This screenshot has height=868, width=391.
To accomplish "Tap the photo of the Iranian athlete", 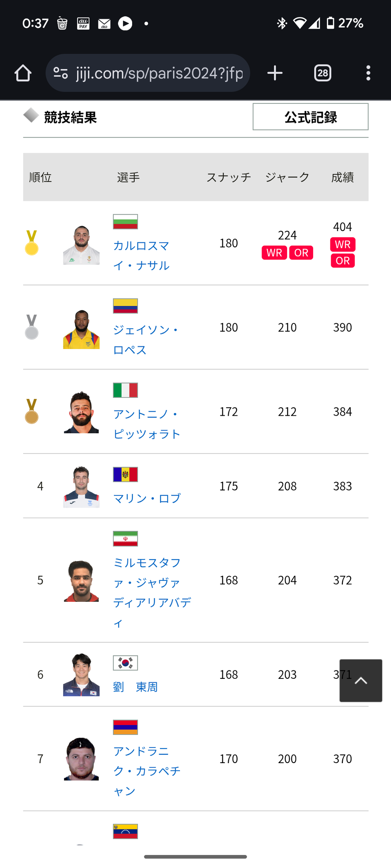I will pyautogui.click(x=81, y=580).
